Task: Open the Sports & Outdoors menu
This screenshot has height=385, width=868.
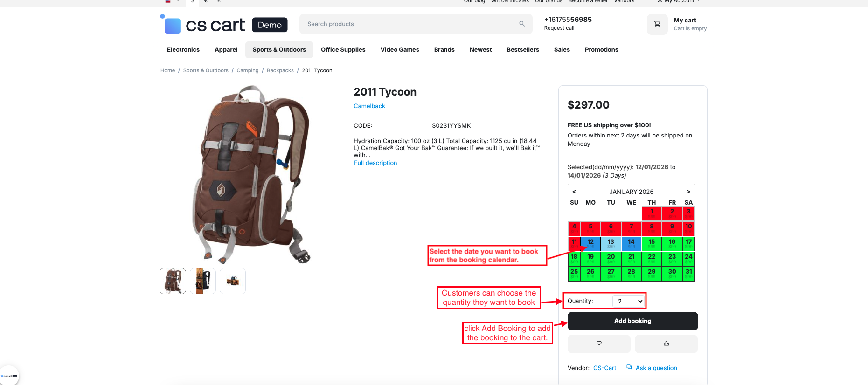Action: (x=279, y=50)
